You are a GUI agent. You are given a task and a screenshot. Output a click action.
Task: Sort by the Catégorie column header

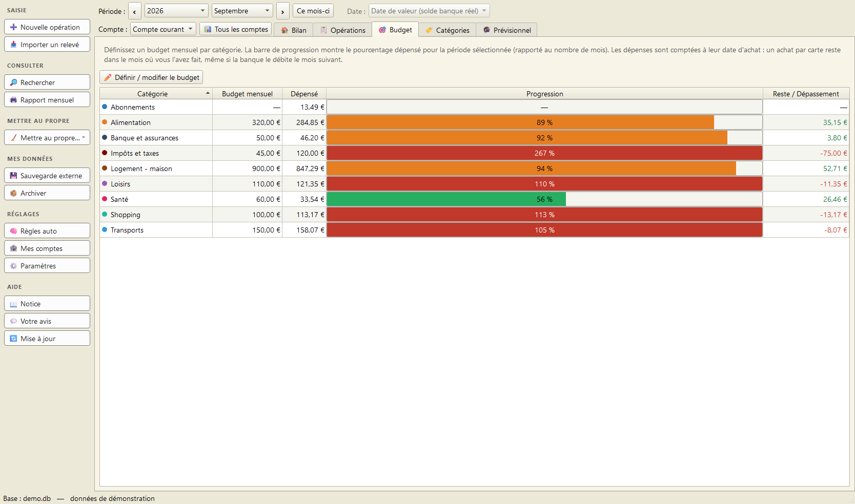pos(156,94)
